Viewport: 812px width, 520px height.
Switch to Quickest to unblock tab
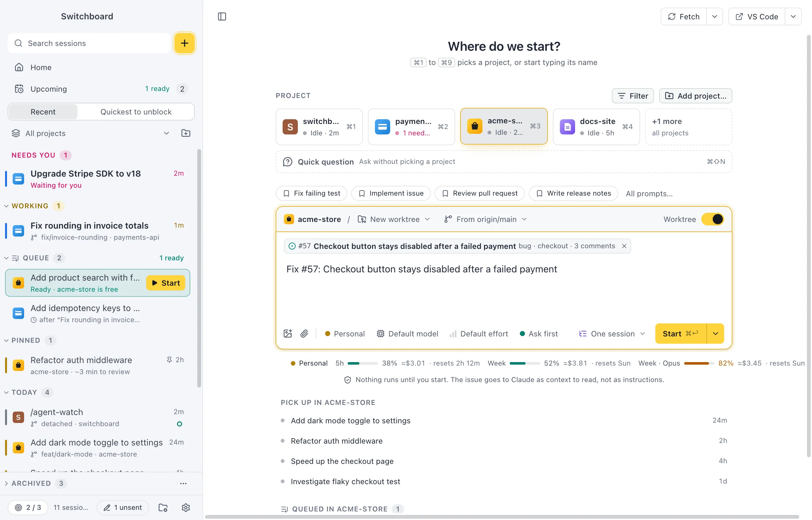[136, 112]
